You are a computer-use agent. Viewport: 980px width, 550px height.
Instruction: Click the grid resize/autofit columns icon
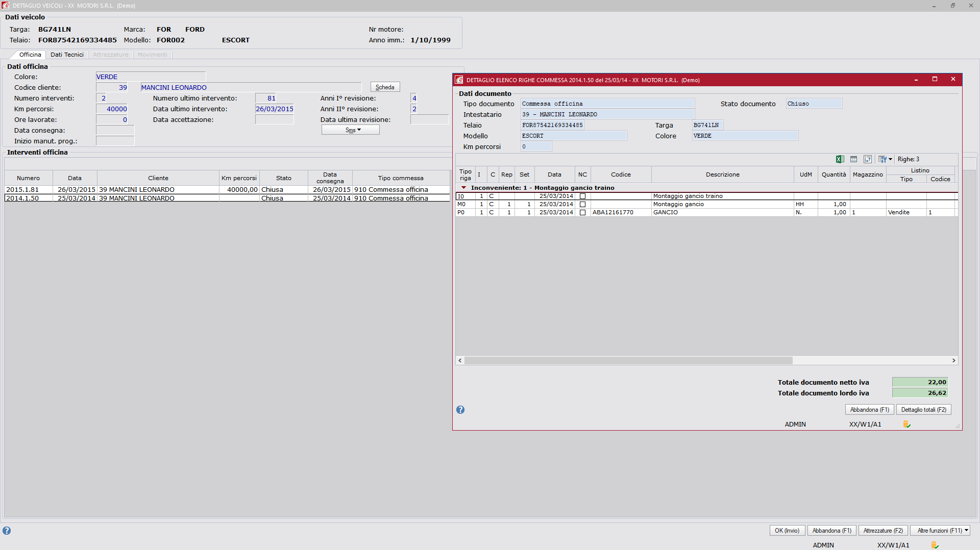click(867, 159)
